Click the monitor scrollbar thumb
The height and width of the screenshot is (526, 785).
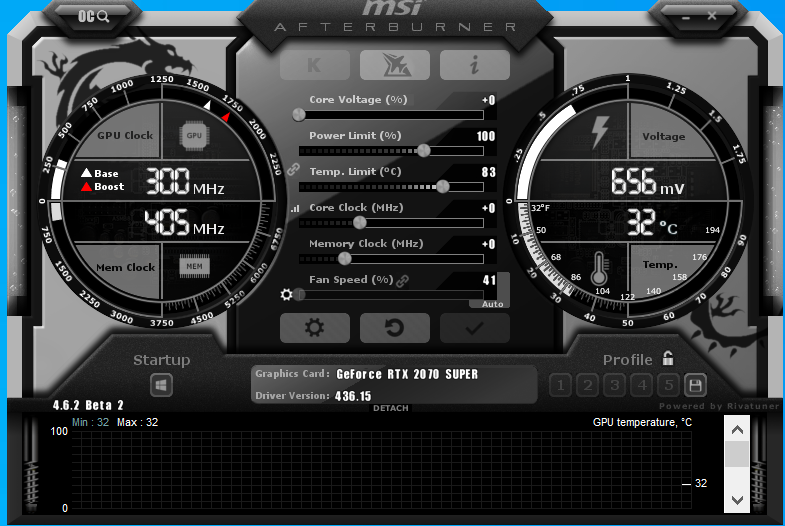point(737,454)
